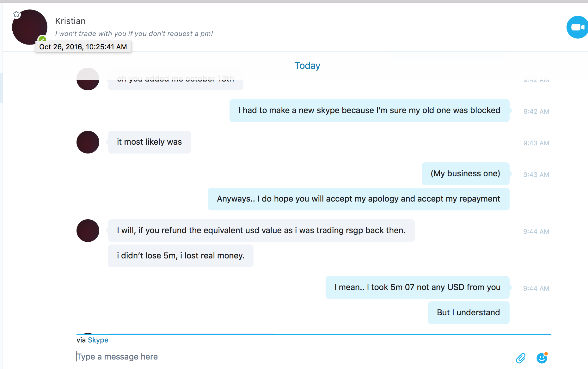Click the 'I took 5m 07' message bubble
The width and height of the screenshot is (588, 369).
click(417, 287)
